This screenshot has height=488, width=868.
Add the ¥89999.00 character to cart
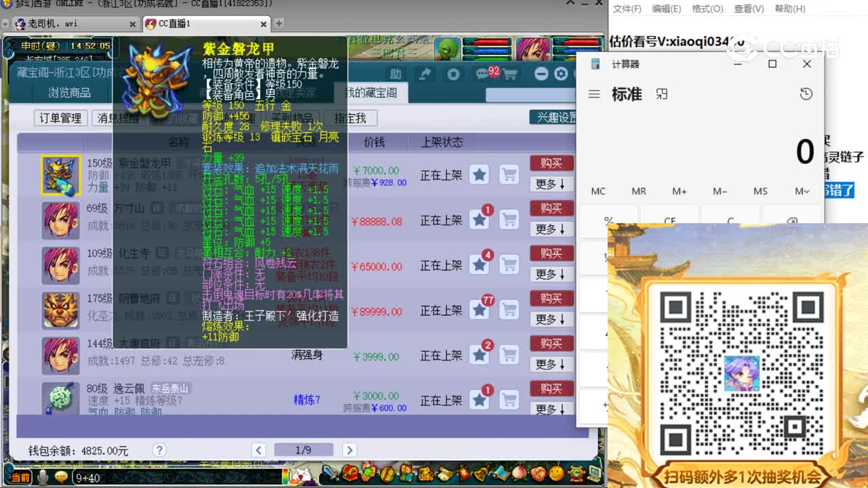click(509, 310)
